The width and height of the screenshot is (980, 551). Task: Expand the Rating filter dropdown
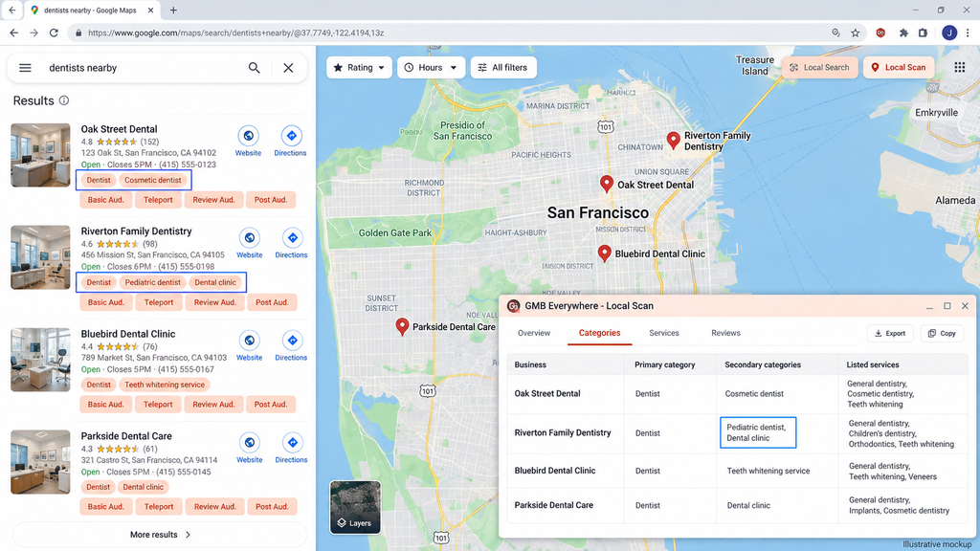click(360, 68)
